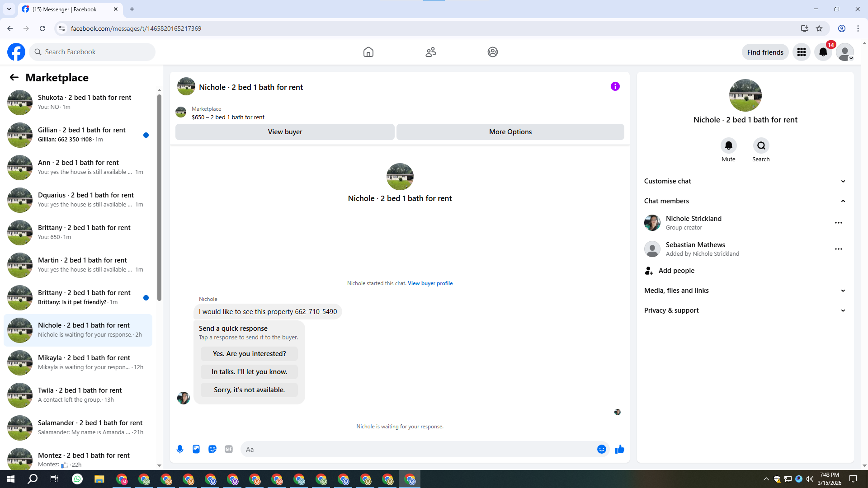Open the Windows Start menu
This screenshot has width=868, height=488.
pos(11,479)
